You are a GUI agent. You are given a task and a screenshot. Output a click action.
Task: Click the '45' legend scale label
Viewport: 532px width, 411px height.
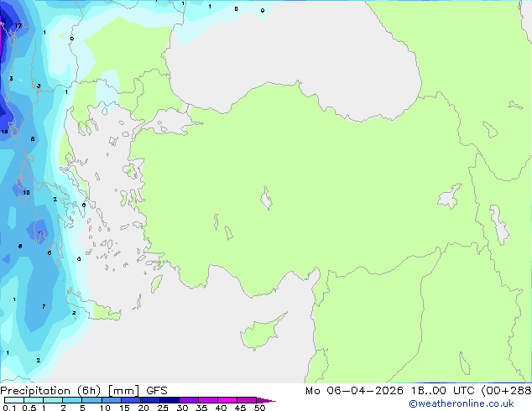click(240, 408)
